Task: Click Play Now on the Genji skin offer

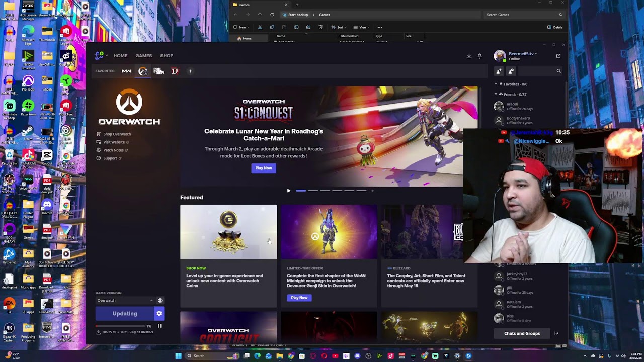Action: (299, 298)
